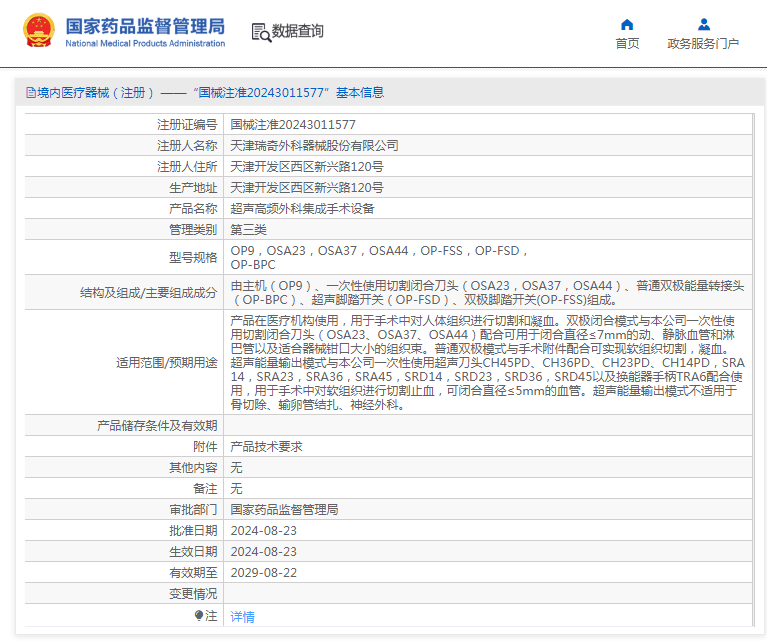The width and height of the screenshot is (767, 641).
Task: Click approval date 2024-08-23 in 批准日期 row
Action: [x=264, y=531]
